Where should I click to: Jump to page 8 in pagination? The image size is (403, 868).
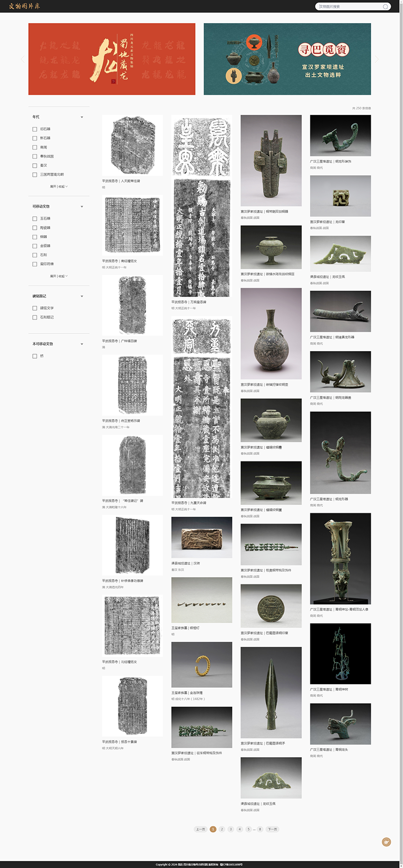coord(260,829)
